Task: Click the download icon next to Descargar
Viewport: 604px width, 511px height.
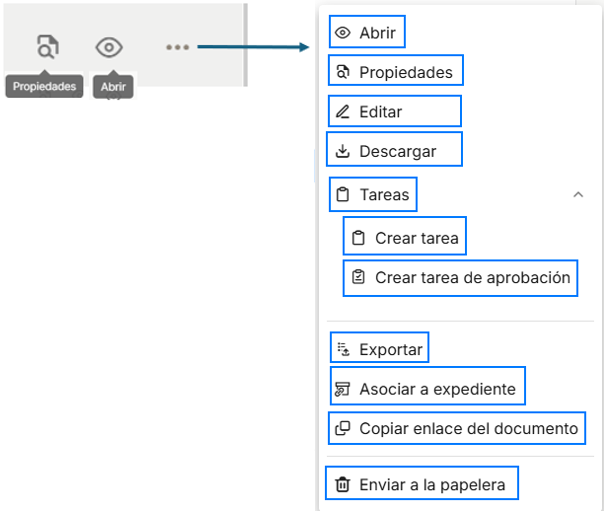Action: coord(342,151)
